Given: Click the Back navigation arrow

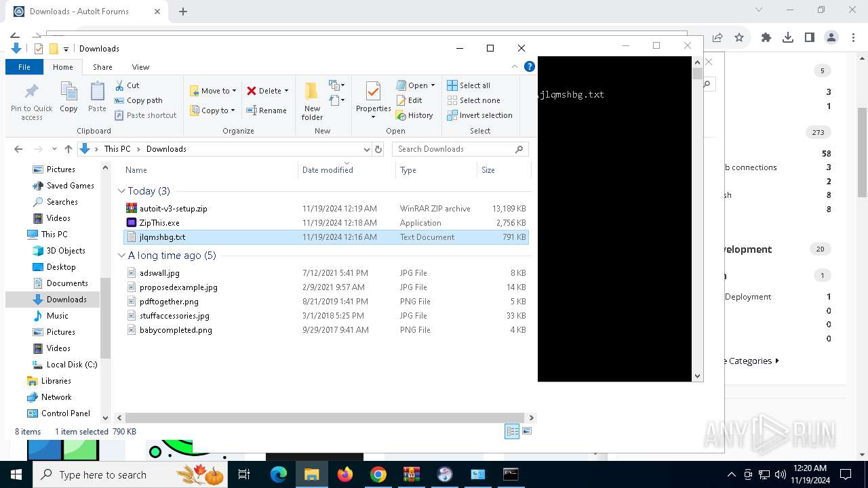Looking at the screenshot, I should click(18, 149).
